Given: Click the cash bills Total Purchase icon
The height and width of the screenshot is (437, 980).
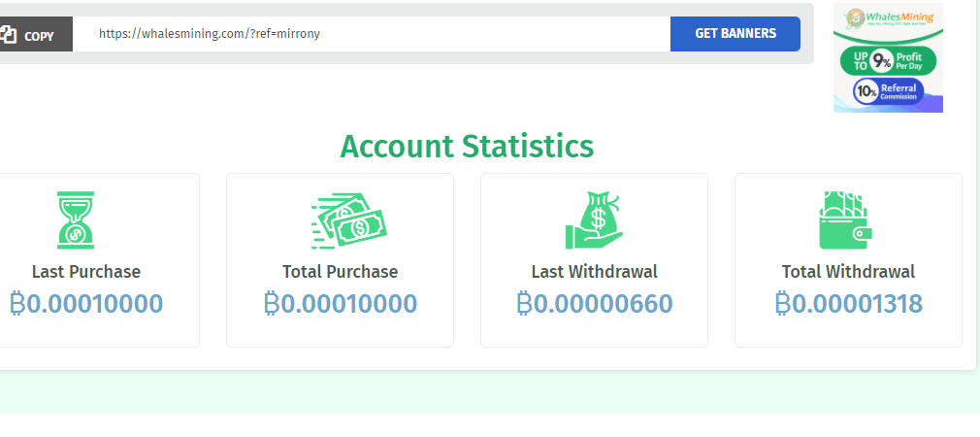Looking at the screenshot, I should coord(348,220).
